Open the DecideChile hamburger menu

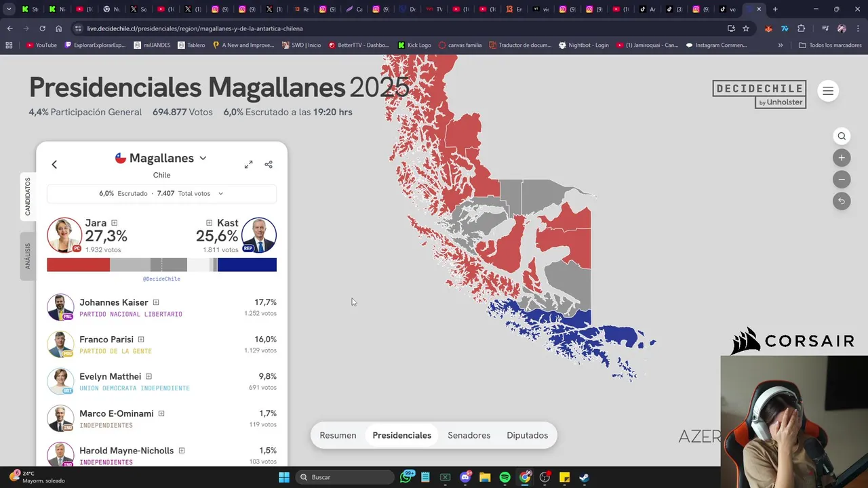pos(828,91)
